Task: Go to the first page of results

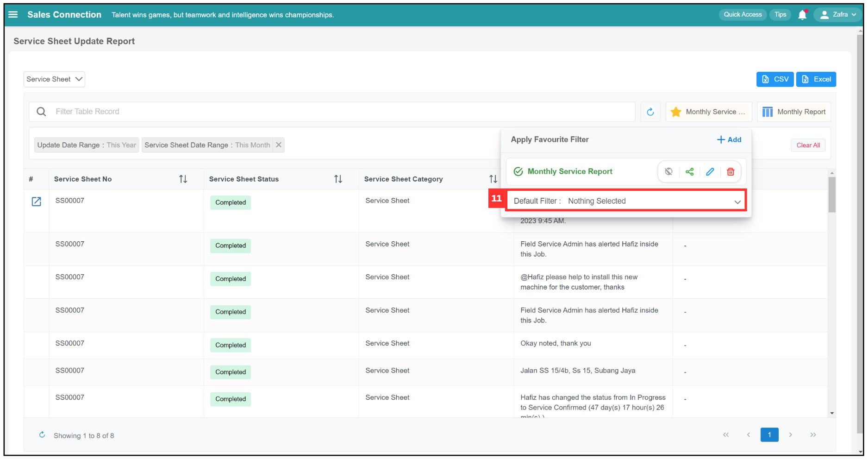Action: [x=726, y=435]
